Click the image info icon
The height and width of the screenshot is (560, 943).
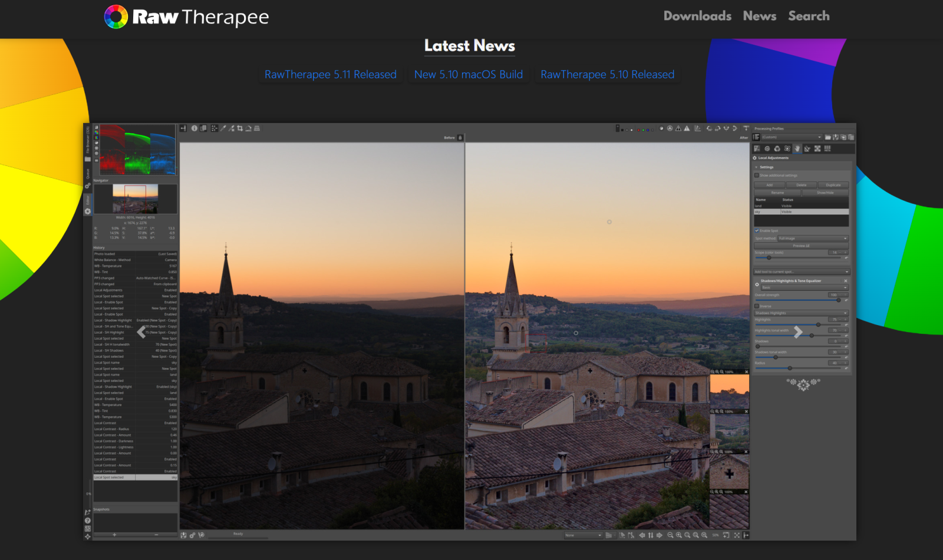[x=194, y=128]
